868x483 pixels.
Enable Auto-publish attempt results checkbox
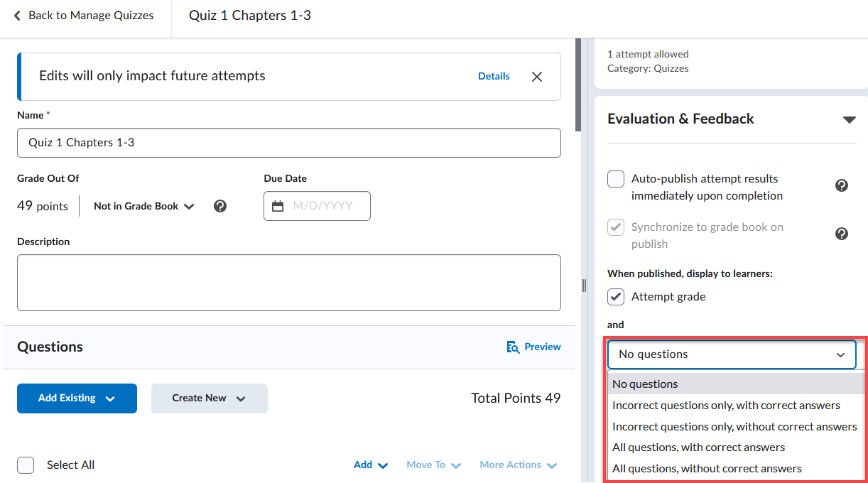616,179
